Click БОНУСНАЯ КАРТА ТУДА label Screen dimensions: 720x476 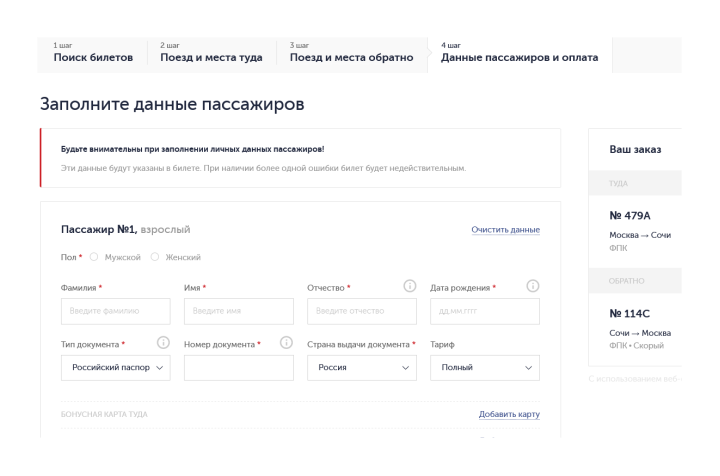[x=104, y=414]
